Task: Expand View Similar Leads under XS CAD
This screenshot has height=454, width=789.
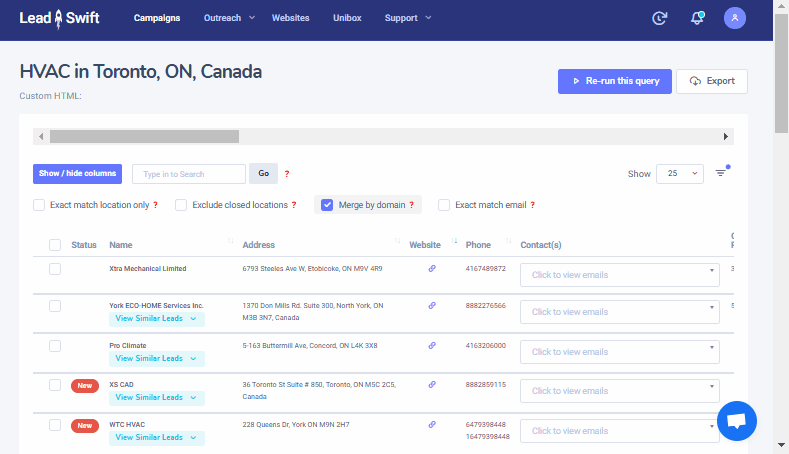Action: 156,398
